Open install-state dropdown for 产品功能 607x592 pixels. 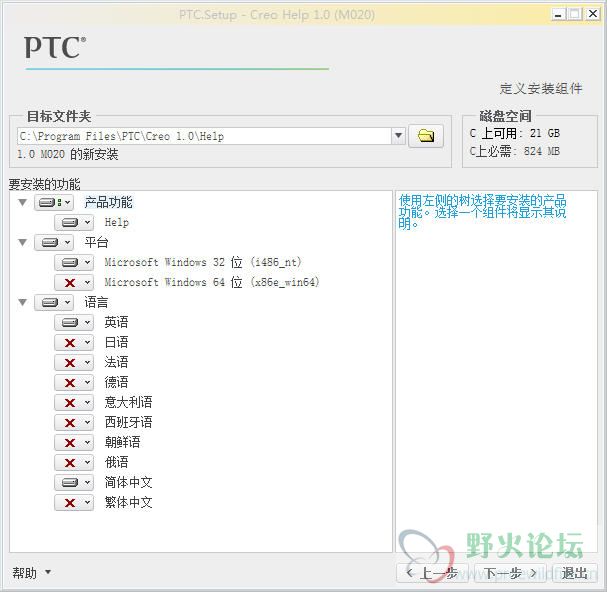[x=54, y=202]
